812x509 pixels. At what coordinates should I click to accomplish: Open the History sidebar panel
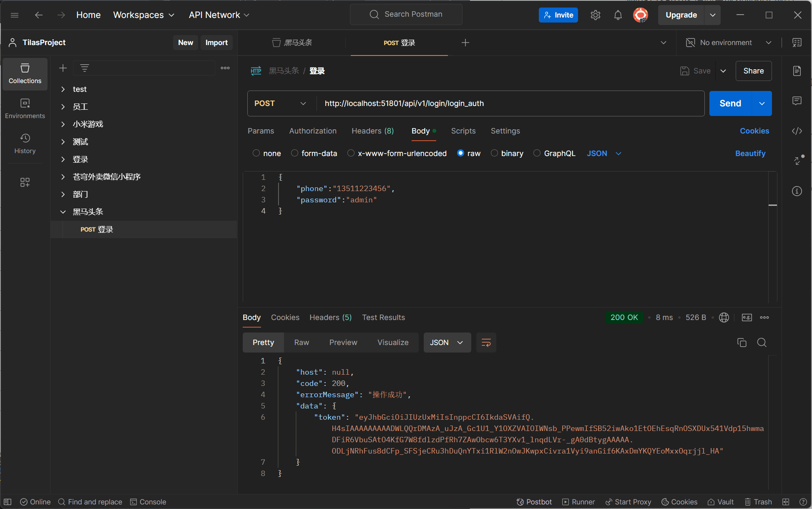click(25, 144)
